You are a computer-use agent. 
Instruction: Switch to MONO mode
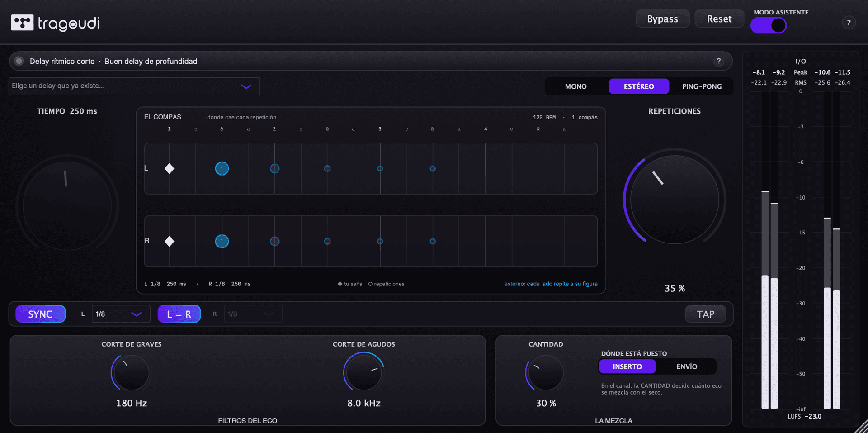point(576,86)
